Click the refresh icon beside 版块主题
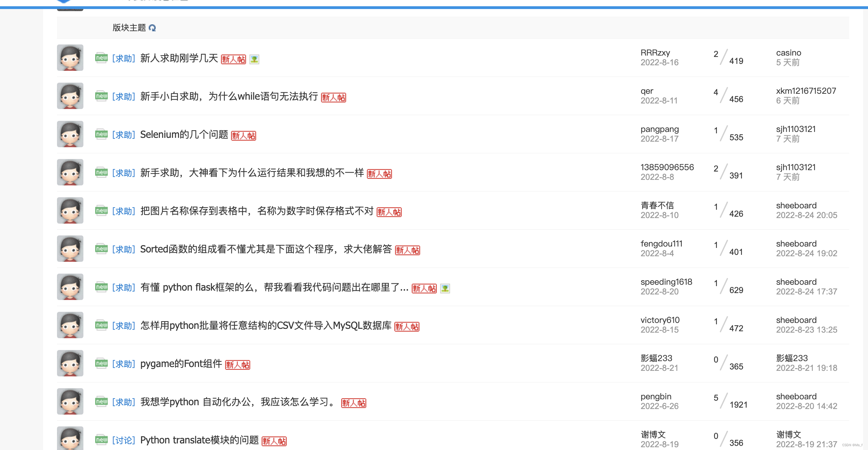 coord(152,28)
